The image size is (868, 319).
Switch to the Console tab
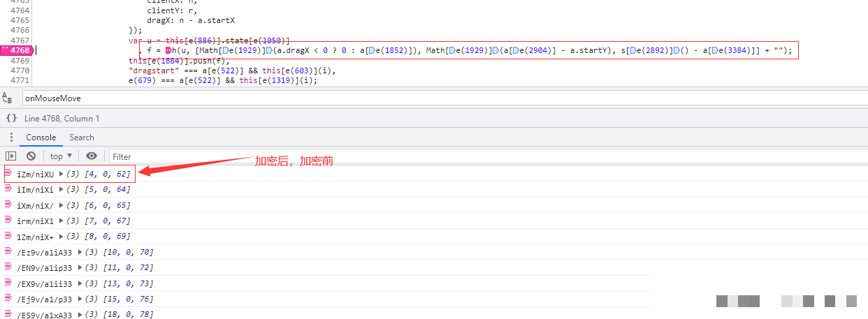click(x=41, y=138)
